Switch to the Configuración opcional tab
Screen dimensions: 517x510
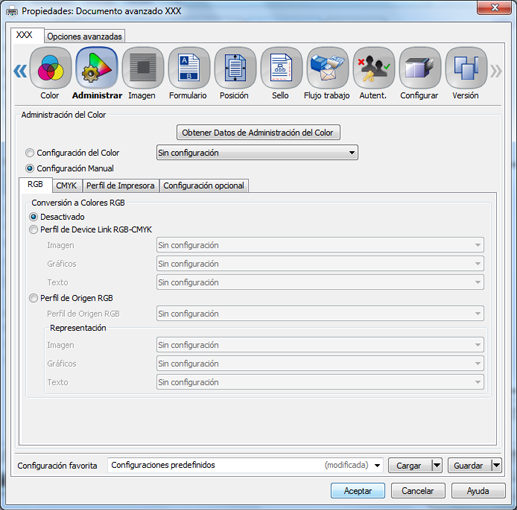pos(204,186)
